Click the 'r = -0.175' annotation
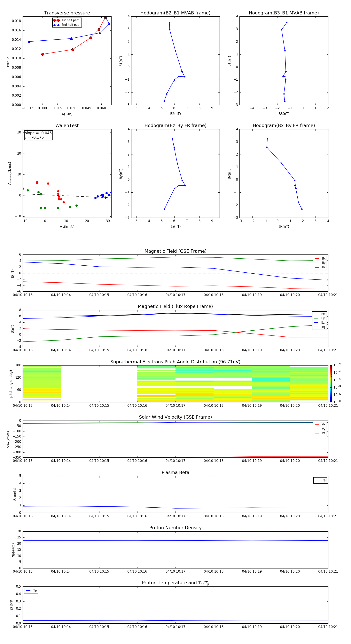Viewport: 351px width, 644px height. click(35, 137)
